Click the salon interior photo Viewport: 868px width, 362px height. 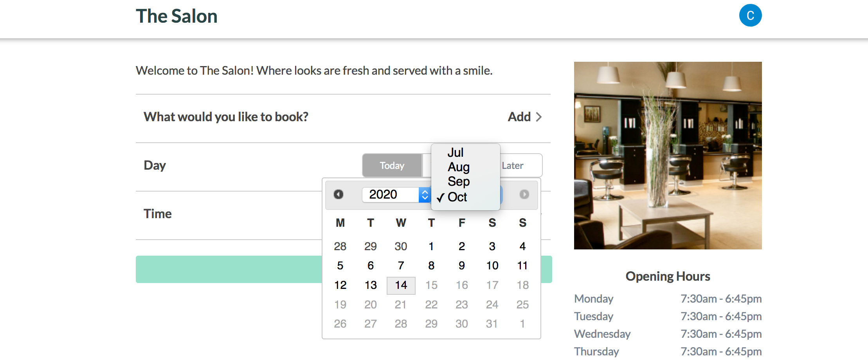point(668,156)
